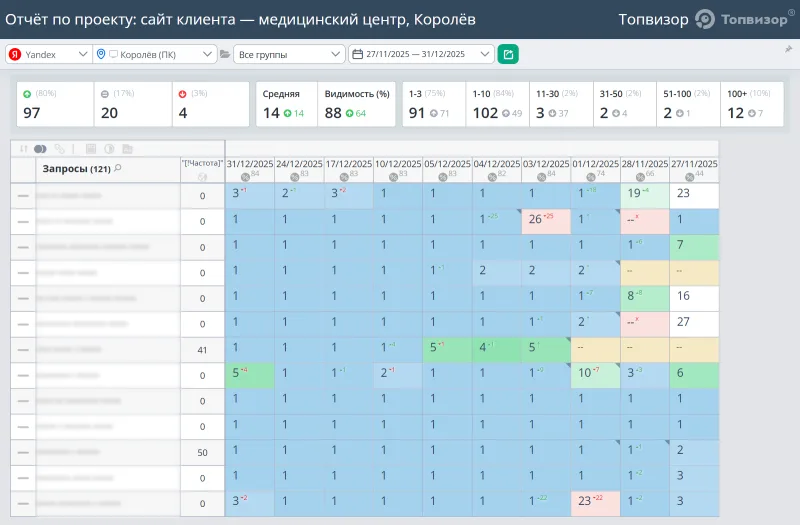Click the percent icon under 05/12/2025
This screenshot has width=800, height=525.
(443, 177)
